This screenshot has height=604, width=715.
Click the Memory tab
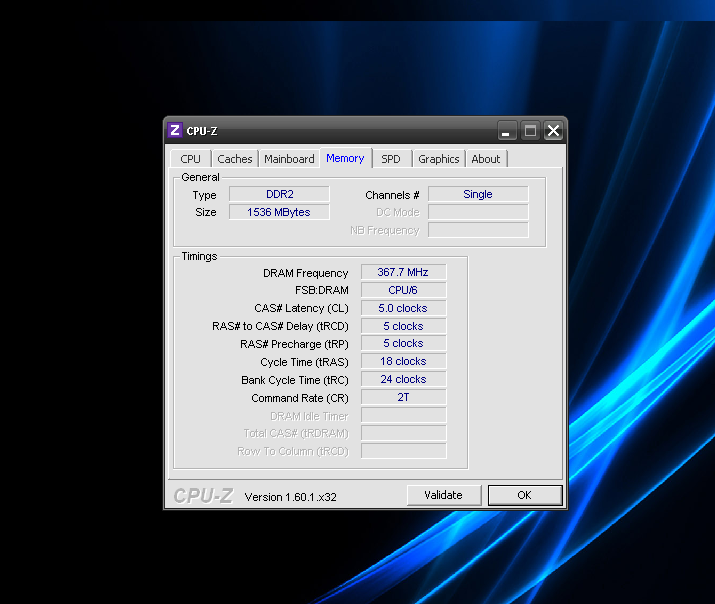(345, 158)
